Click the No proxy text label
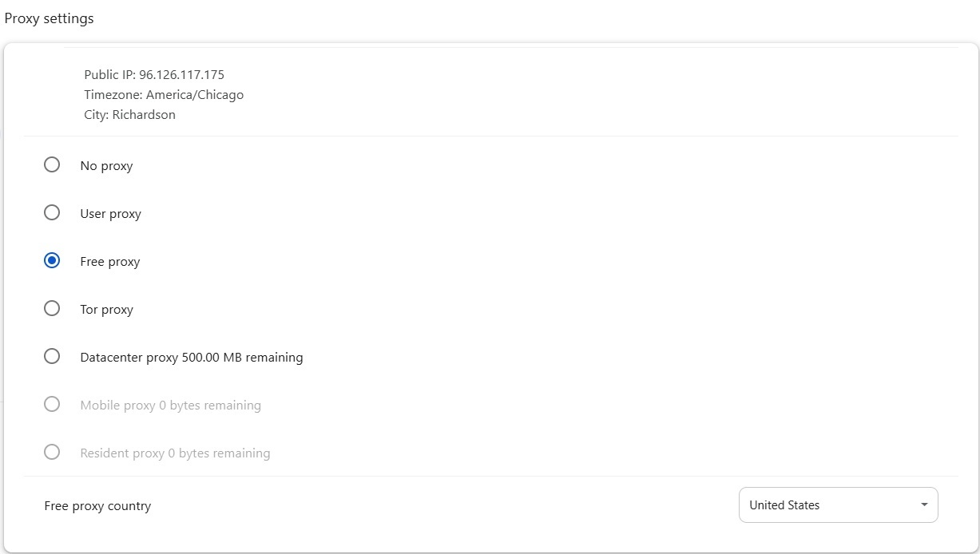The height and width of the screenshot is (554, 980). 106,166
